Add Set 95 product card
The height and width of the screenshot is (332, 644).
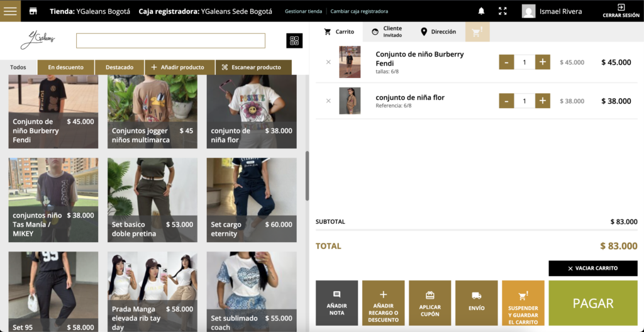coord(53,292)
